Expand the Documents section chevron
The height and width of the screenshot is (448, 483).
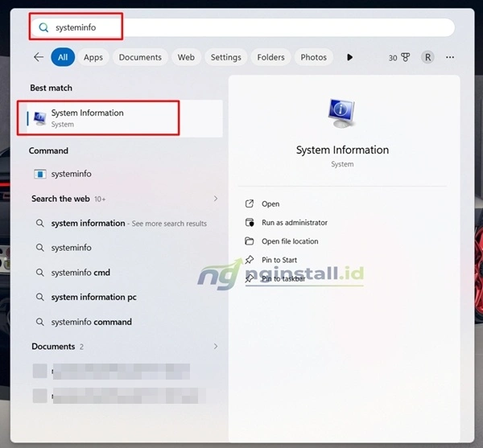(x=216, y=347)
